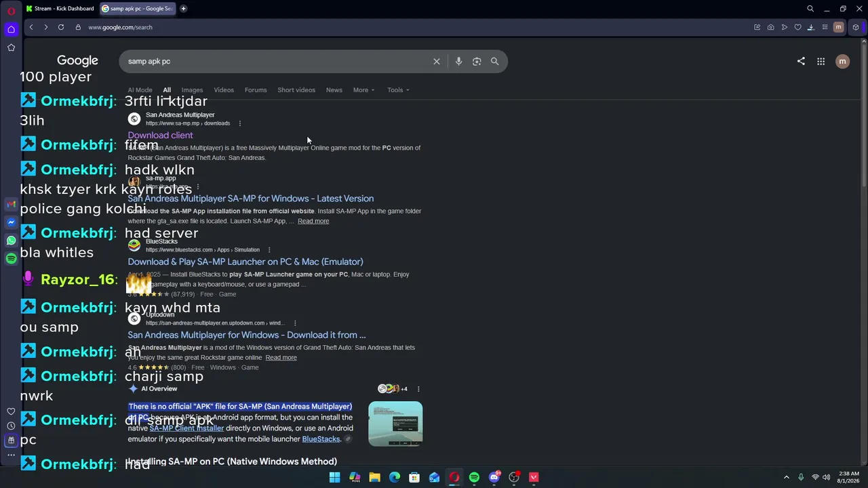
Task: Open Discord from the taskbar
Action: pyautogui.click(x=494, y=477)
